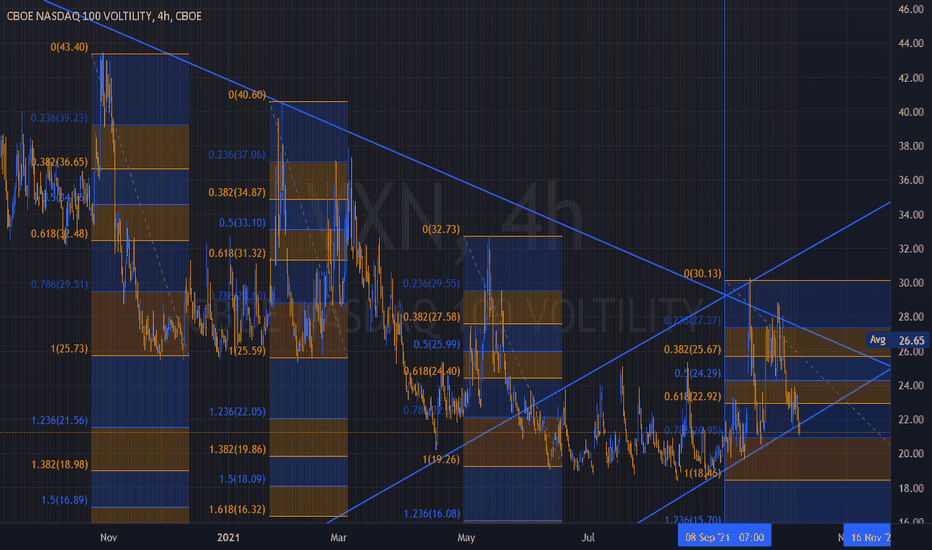Select the 1.5(16.89) extension label
The width and height of the screenshot is (932, 550).
tap(64, 500)
